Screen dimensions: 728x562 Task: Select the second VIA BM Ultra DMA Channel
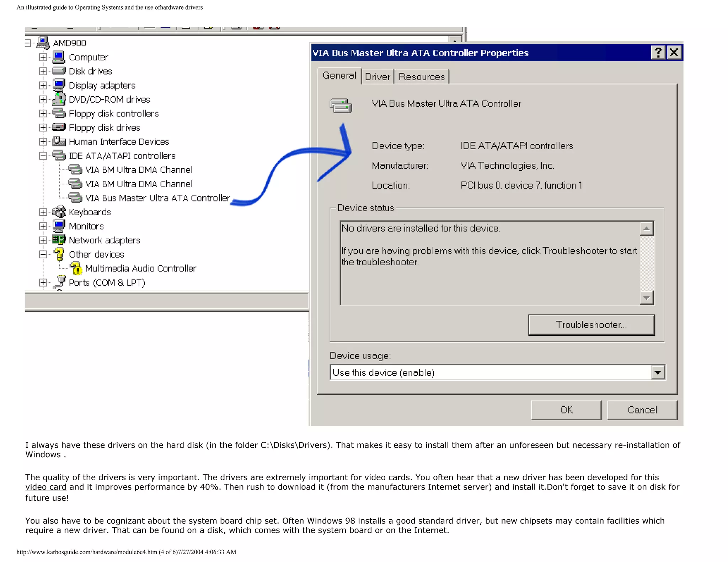(139, 184)
